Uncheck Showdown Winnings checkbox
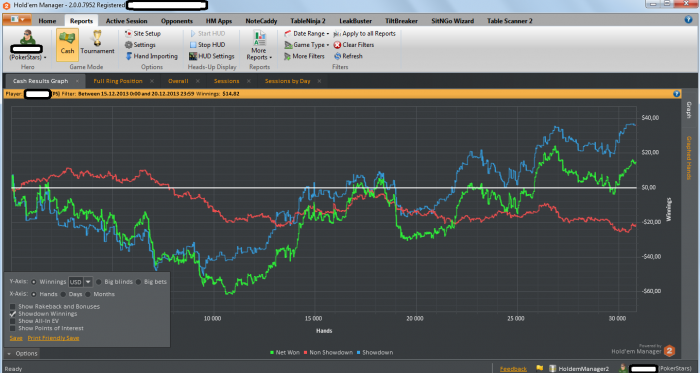Viewport: 700px width, 373px height. pyautogui.click(x=13, y=314)
